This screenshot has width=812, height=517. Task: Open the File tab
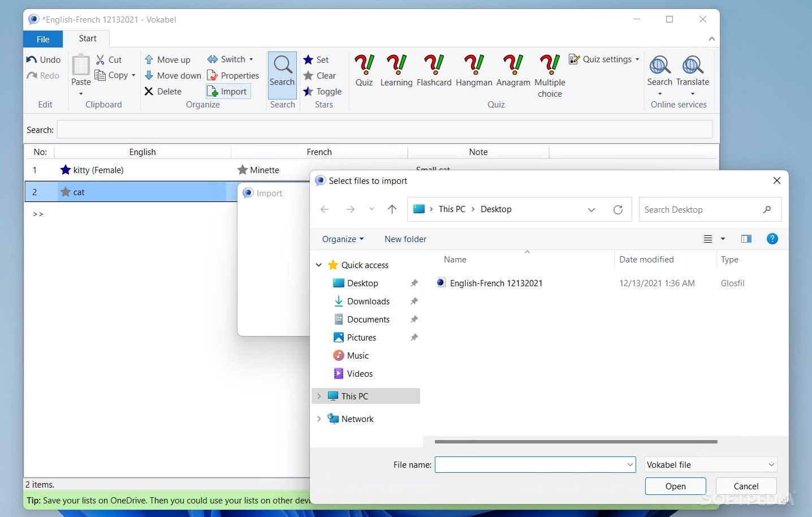pos(43,39)
